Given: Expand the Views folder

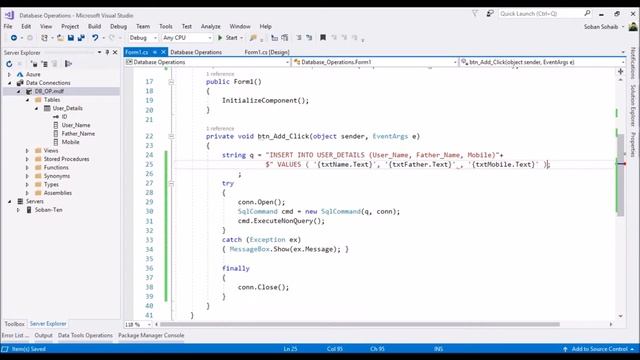Looking at the screenshot, I should 27,151.
